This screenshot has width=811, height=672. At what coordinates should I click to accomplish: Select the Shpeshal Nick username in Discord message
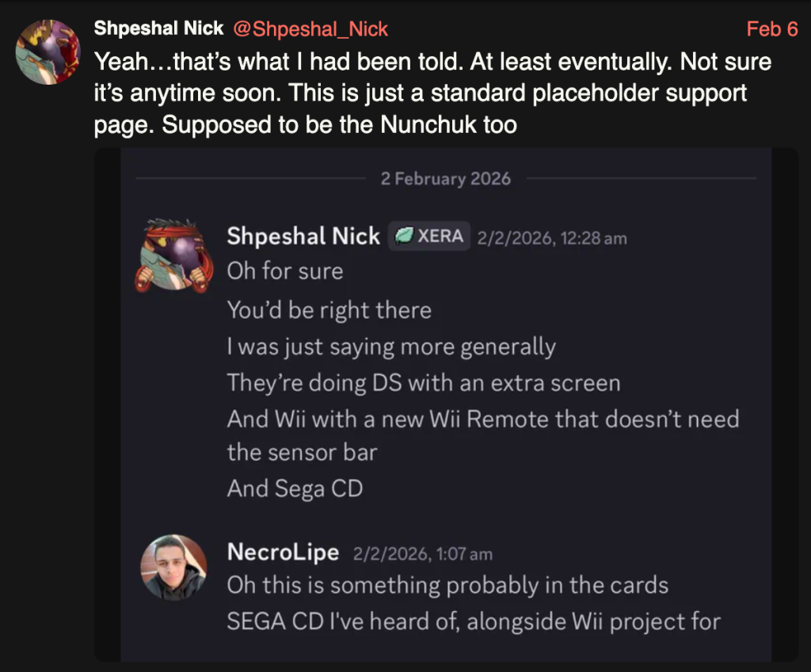(x=303, y=237)
